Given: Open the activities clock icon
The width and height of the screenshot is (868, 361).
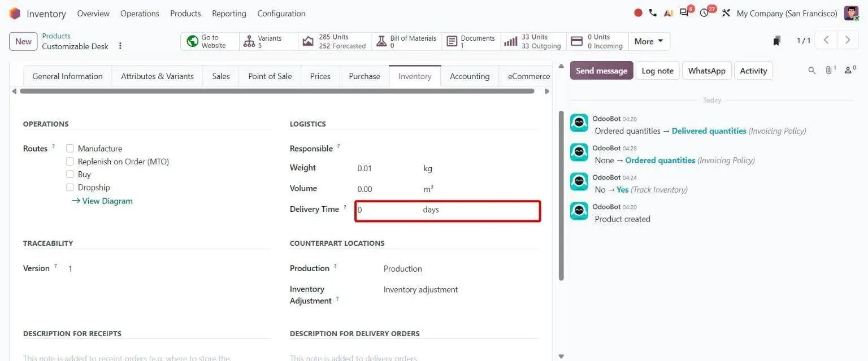Looking at the screenshot, I should pyautogui.click(x=704, y=13).
